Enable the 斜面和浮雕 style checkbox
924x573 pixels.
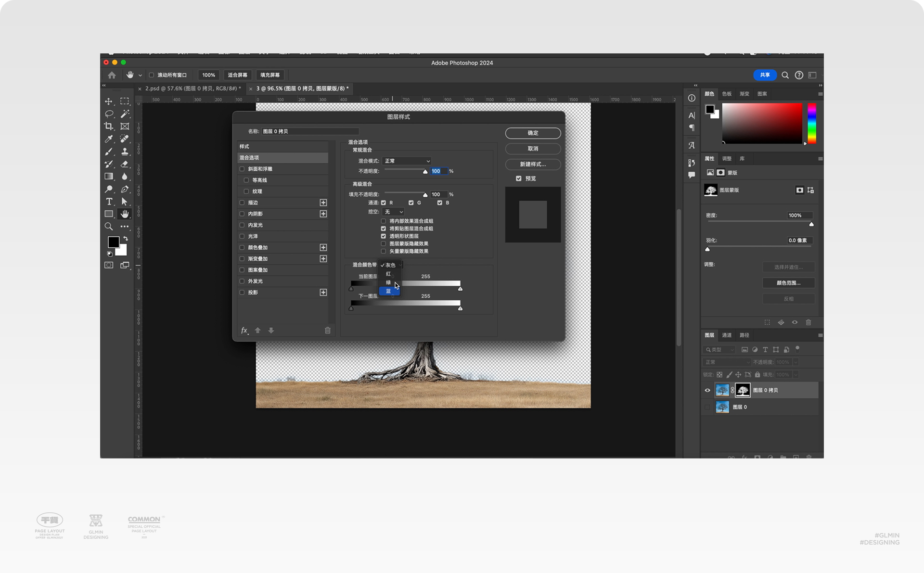242,169
